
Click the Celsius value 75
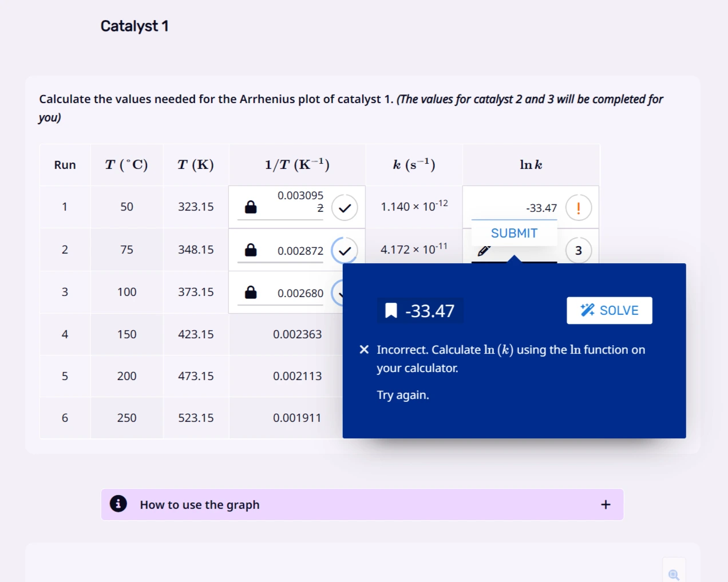[x=126, y=250]
